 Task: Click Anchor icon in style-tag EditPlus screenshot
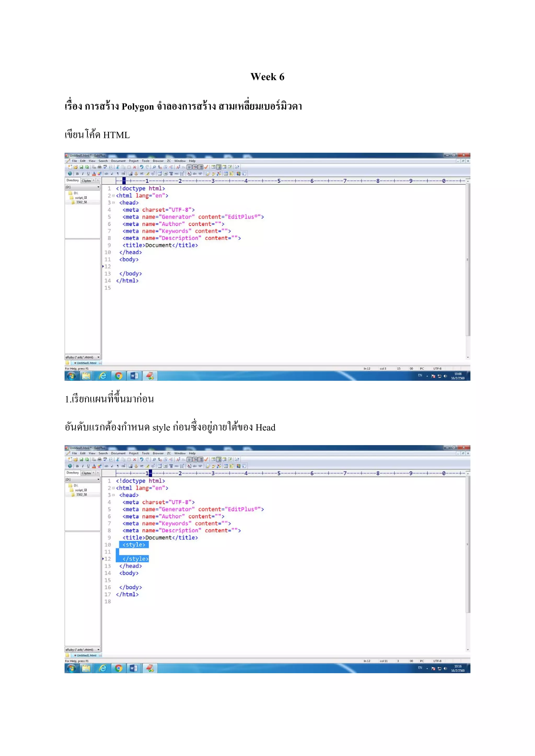pos(136,466)
